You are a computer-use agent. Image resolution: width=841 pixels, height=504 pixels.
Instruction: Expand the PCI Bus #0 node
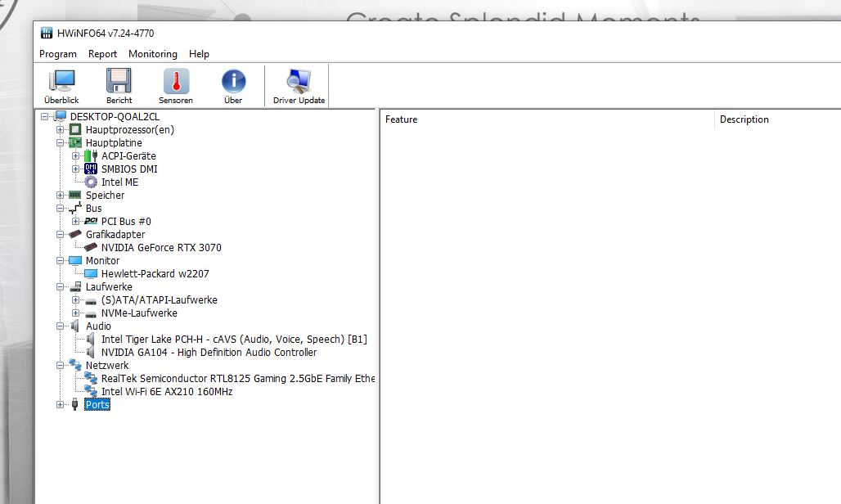(x=75, y=222)
